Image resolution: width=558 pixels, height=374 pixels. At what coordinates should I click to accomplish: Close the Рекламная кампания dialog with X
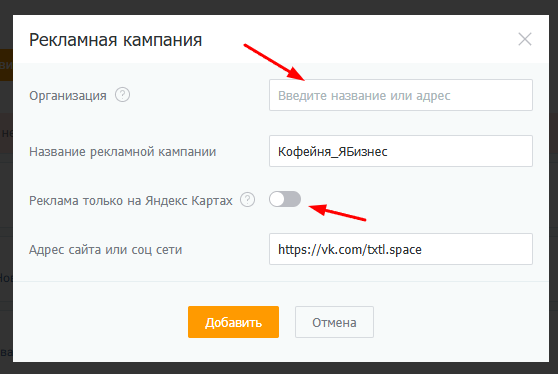pyautogui.click(x=525, y=39)
